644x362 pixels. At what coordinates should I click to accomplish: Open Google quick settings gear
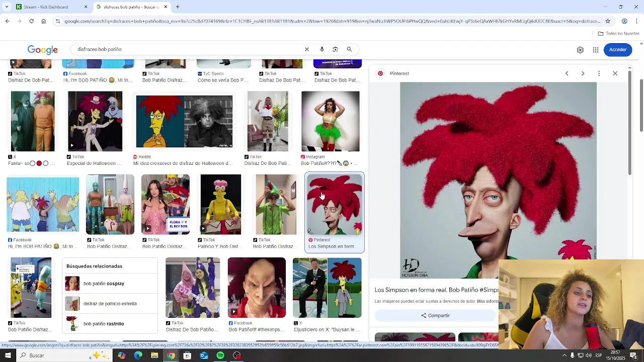pyautogui.click(x=580, y=50)
